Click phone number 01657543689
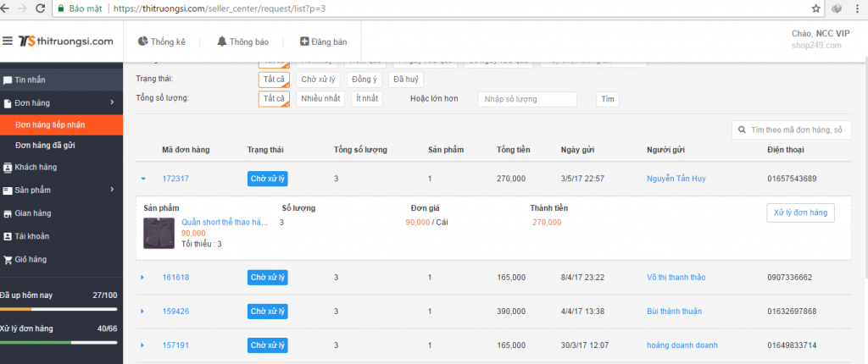Screen dimensions: 868x364 [x=793, y=179]
